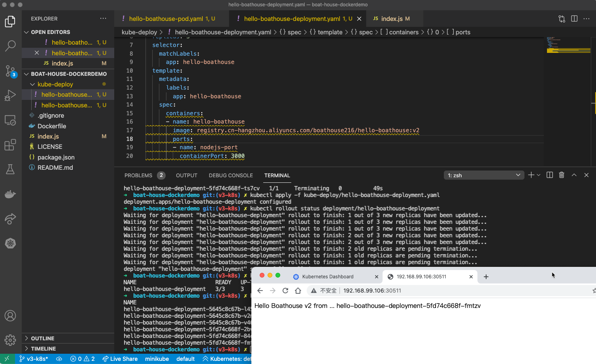Open launch profile dropdown next to new terminal

(x=539, y=175)
